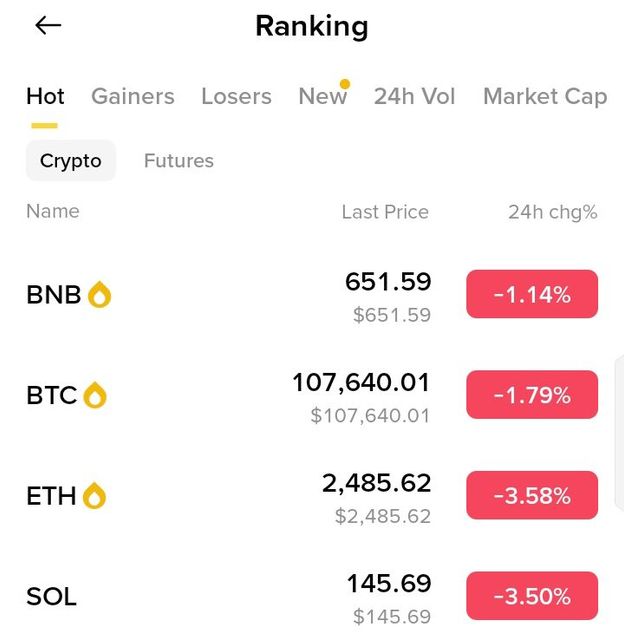Tap the back arrow icon
Screen dimensions: 624x640
tap(48, 26)
